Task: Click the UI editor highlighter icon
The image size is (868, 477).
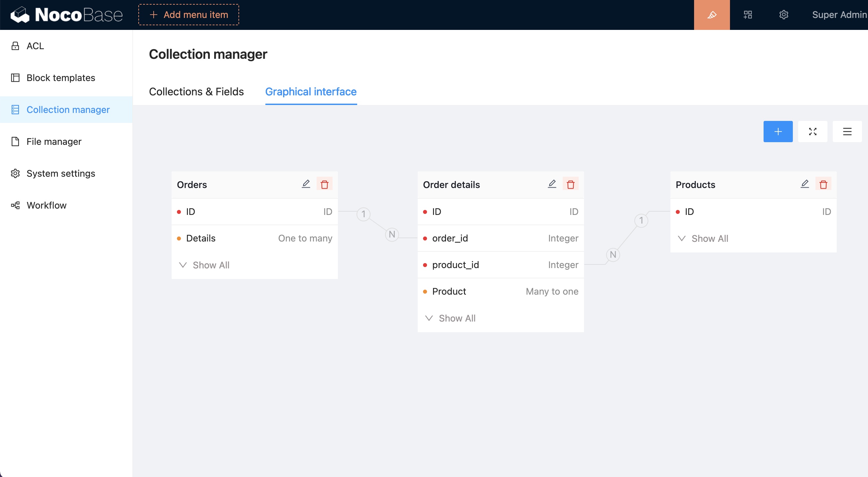Action: (711, 15)
